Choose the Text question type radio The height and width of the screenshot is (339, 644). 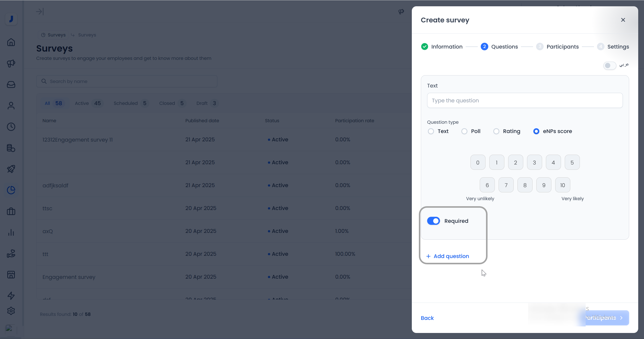431,131
